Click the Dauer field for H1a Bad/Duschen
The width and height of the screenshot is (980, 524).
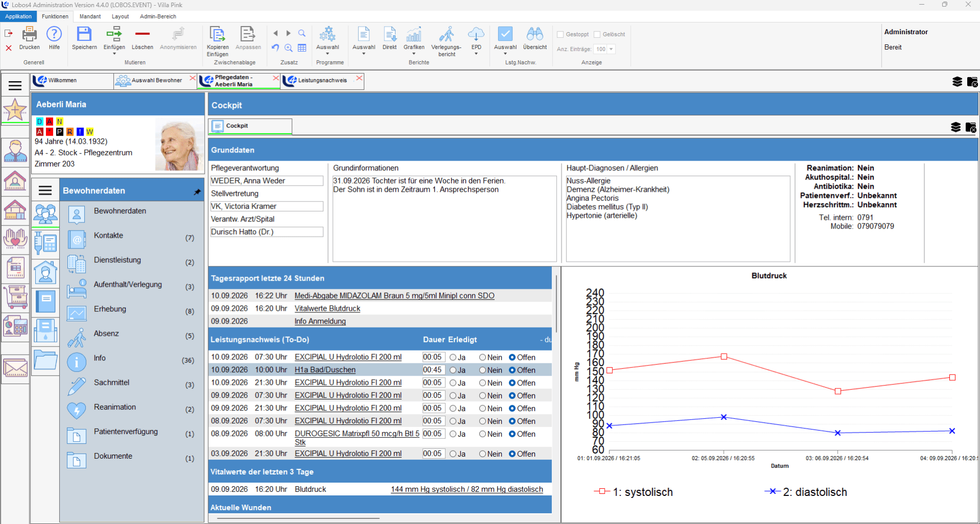click(x=433, y=370)
